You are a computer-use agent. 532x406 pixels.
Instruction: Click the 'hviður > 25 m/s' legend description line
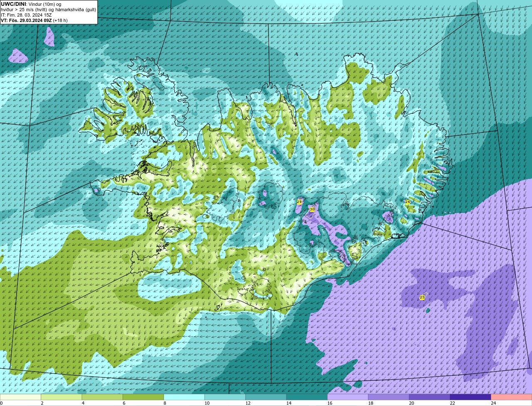click(x=48, y=10)
